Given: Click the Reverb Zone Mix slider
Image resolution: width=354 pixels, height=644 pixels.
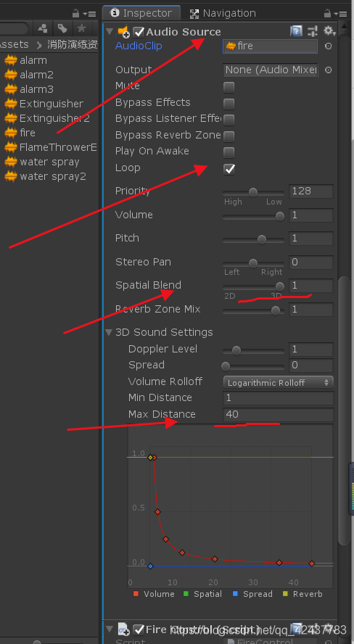Looking at the screenshot, I should point(253,310).
